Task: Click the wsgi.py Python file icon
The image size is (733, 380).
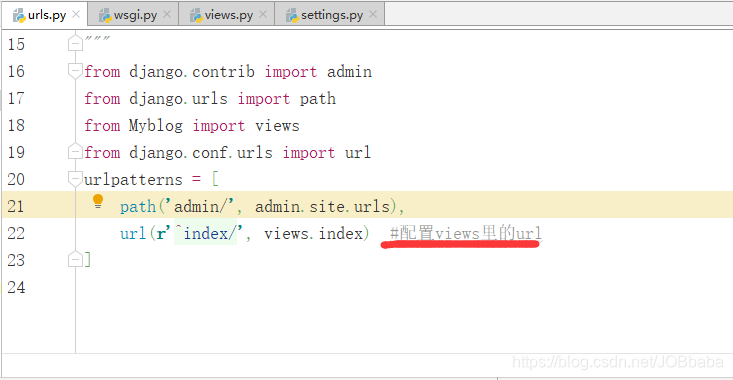Action: coord(105,15)
